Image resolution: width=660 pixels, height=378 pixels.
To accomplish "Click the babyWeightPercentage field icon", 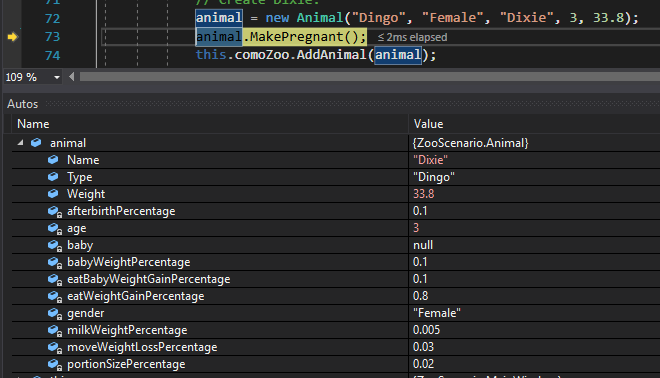I will (x=55, y=263).
